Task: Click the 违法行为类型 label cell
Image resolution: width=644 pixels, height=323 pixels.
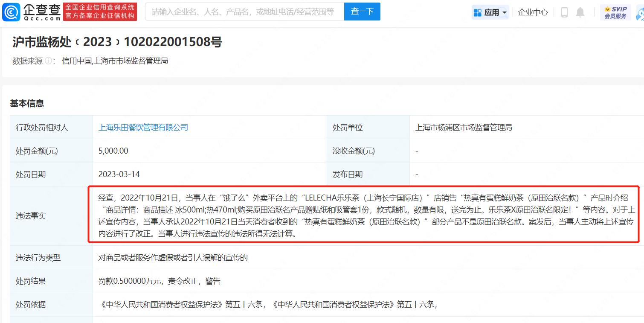Action: coord(52,257)
